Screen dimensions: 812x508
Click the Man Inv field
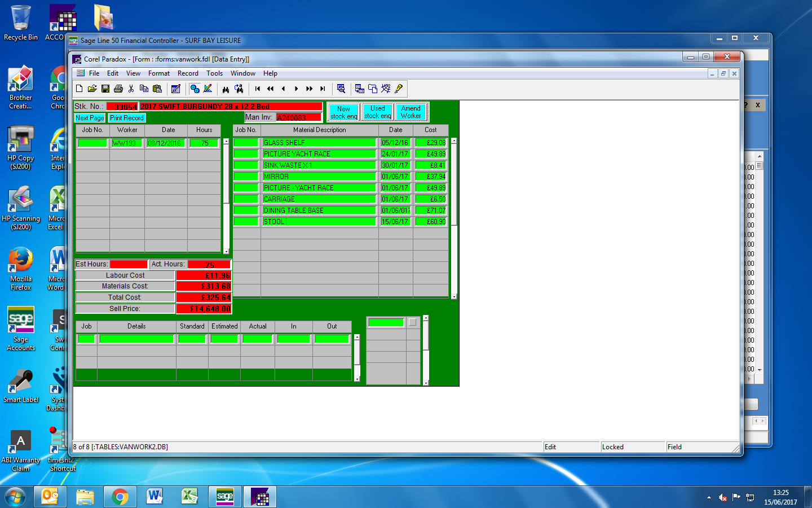(x=299, y=117)
